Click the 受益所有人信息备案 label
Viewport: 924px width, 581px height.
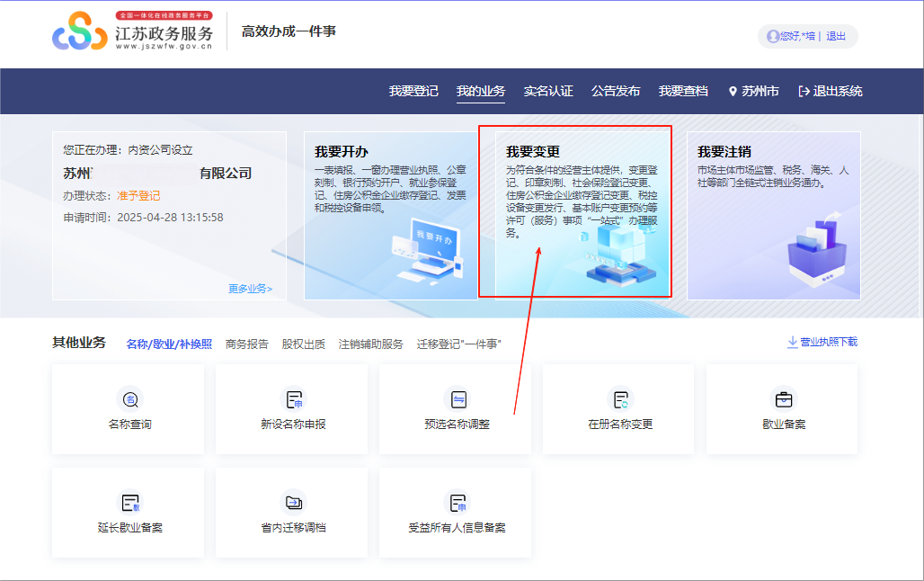point(458,528)
